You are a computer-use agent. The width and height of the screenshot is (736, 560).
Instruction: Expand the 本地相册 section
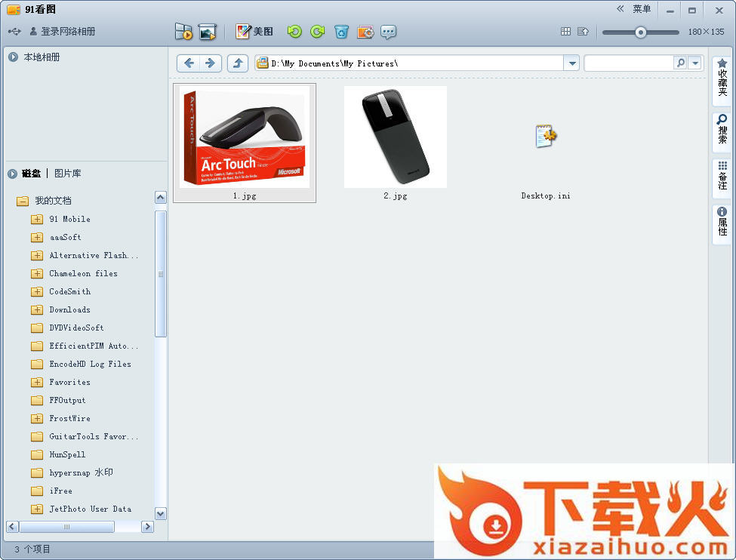[x=13, y=57]
